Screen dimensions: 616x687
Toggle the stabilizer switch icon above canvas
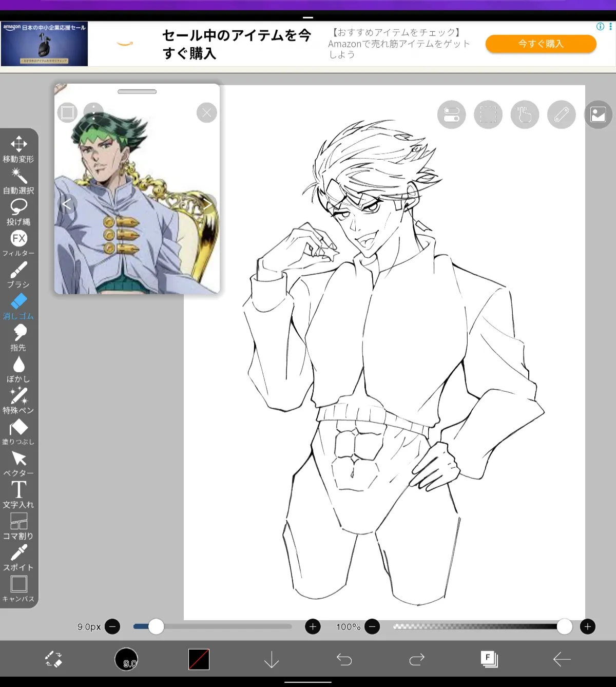coord(452,114)
